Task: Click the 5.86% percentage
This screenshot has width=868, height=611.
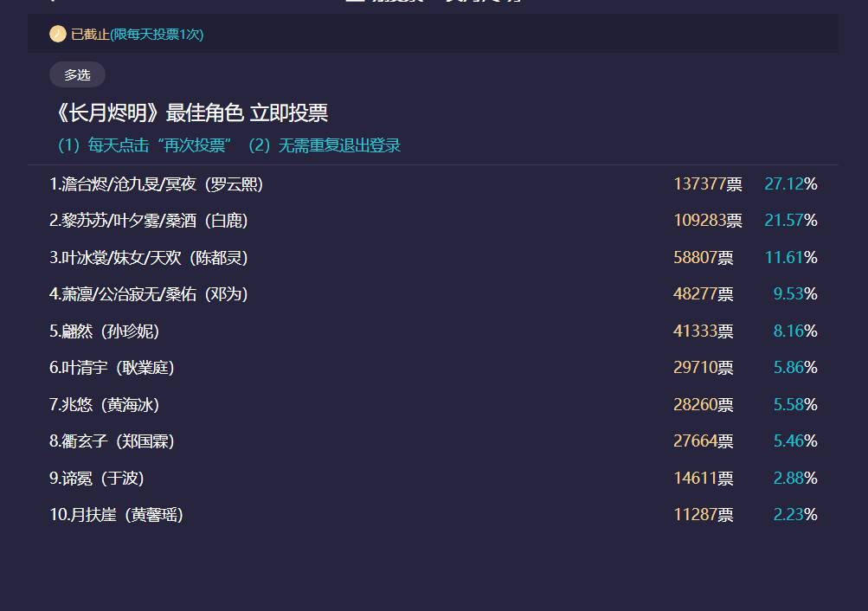Action: 795,368
